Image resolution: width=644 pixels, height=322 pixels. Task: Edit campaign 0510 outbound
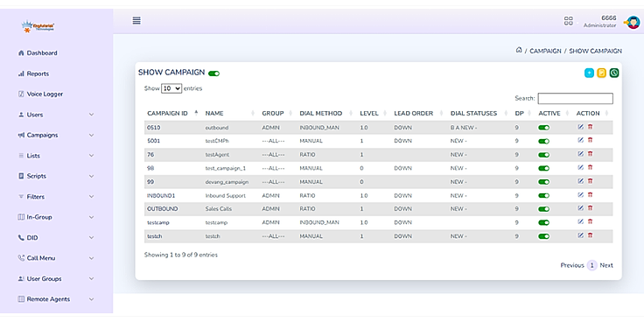pos(580,127)
